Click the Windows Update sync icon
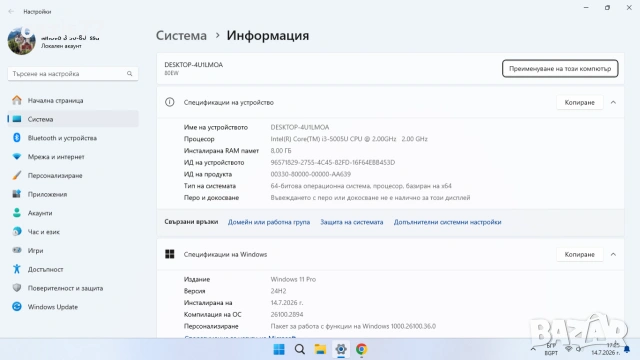 [x=17, y=307]
